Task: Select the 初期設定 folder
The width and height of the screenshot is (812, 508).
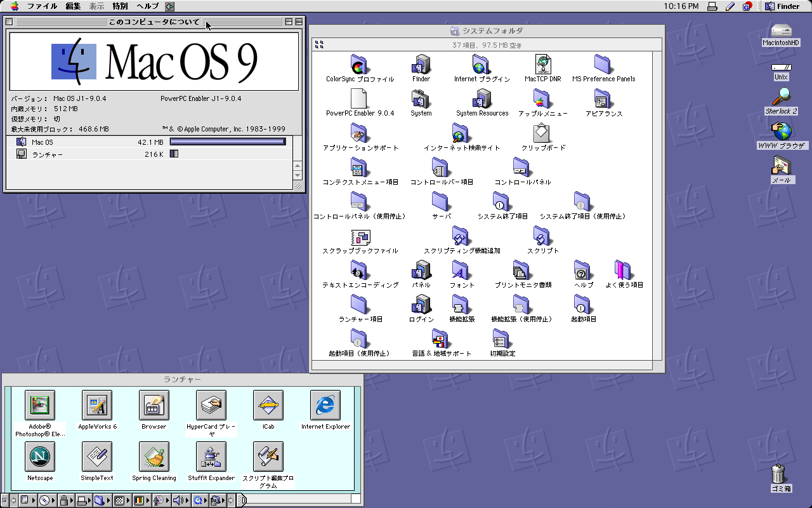Action: (x=502, y=339)
